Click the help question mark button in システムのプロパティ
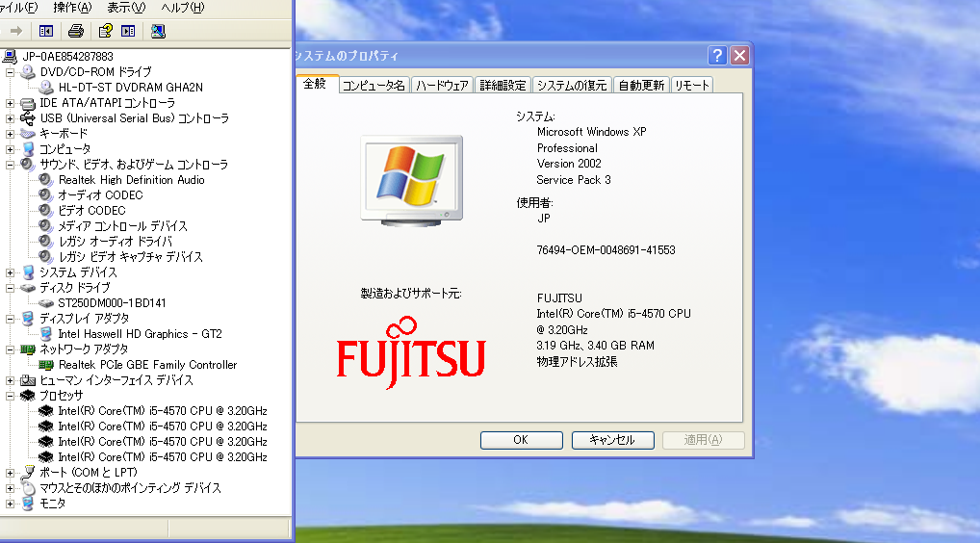 click(717, 56)
